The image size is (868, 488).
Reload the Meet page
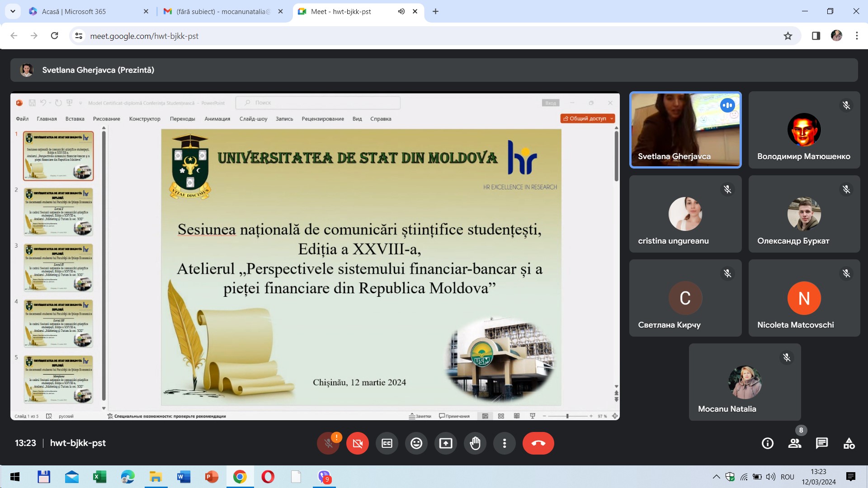click(x=54, y=36)
